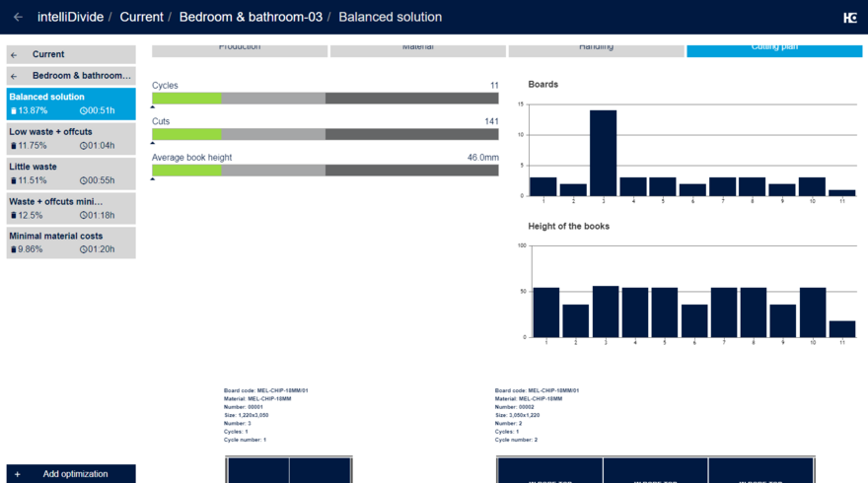The height and width of the screenshot is (483, 868).
Task: Click Cycles value 11
Action: (494, 86)
